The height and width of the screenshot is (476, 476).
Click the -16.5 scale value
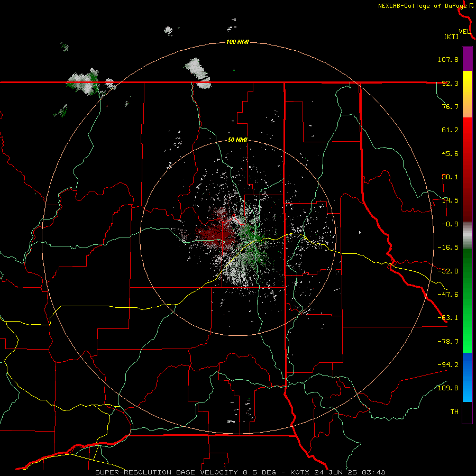pos(448,248)
